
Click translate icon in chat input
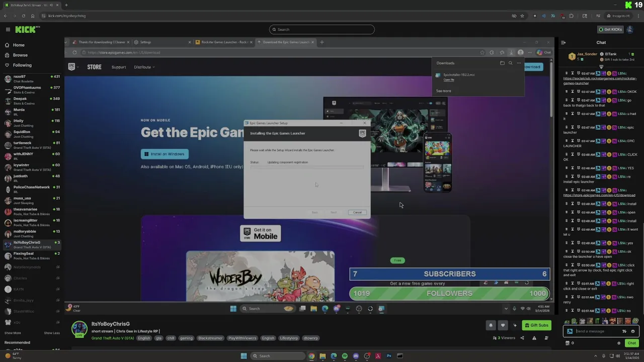click(624, 331)
